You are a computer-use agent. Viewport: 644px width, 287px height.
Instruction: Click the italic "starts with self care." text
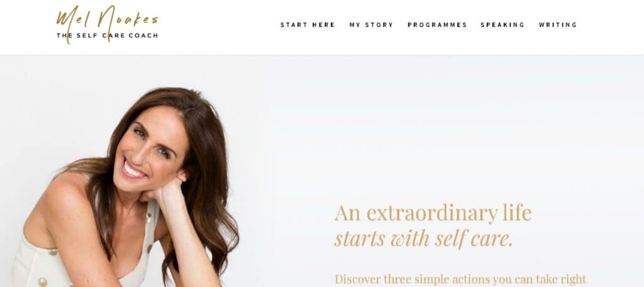click(423, 239)
